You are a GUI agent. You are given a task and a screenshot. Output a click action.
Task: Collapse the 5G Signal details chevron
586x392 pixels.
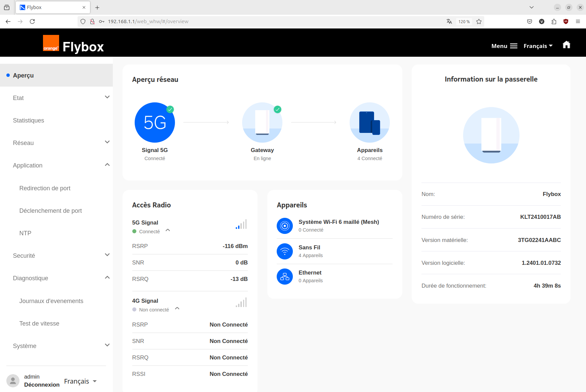click(168, 230)
